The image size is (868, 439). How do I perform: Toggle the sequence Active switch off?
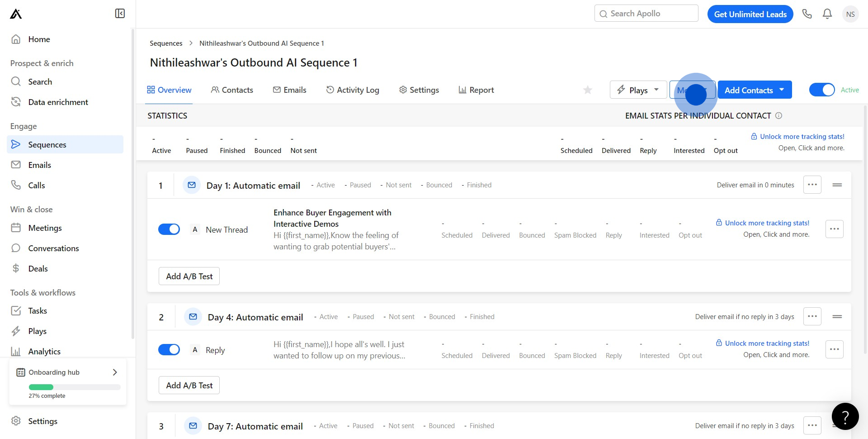822,90
